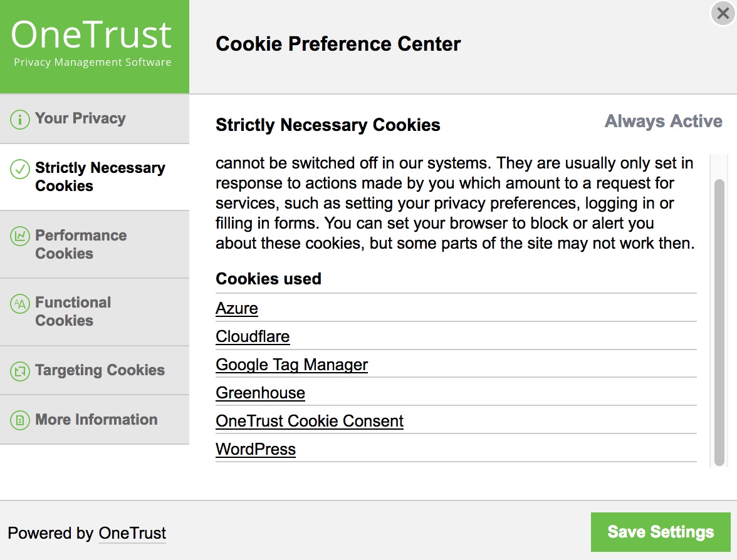The width and height of the screenshot is (737, 560).
Task: Expand the Azure cookie details
Action: pyautogui.click(x=236, y=308)
